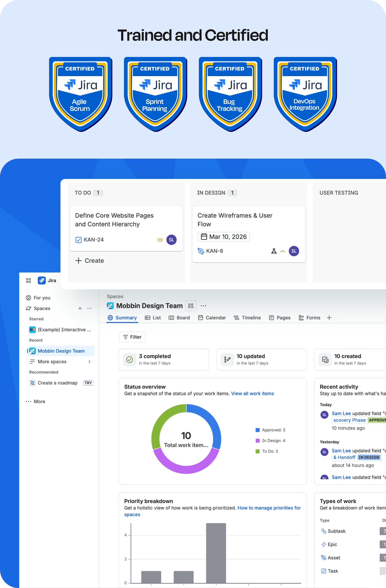The height and width of the screenshot is (588, 386).
Task: Click the Task checkbox type icon
Action: click(323, 571)
